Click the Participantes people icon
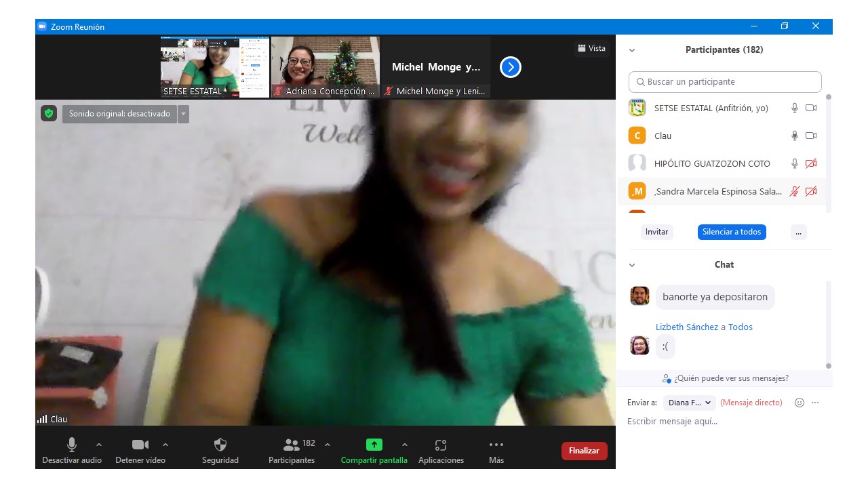This screenshot has height=488, width=868. pyautogui.click(x=292, y=445)
